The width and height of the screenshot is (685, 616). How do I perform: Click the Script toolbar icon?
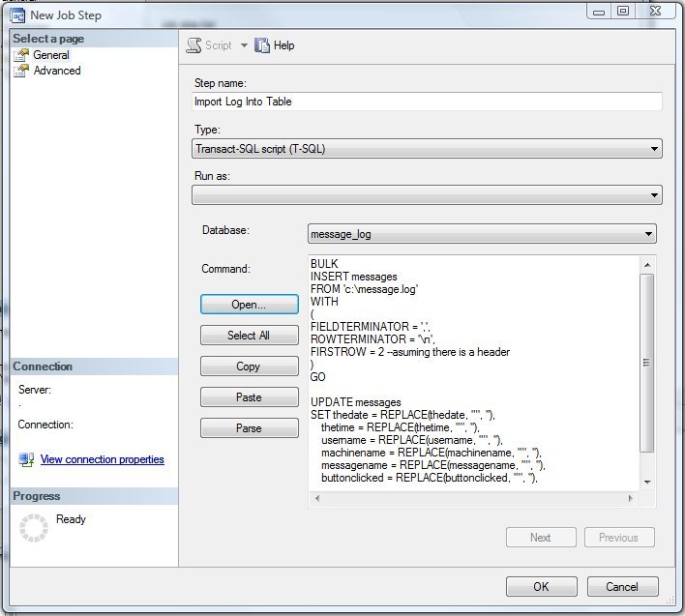click(194, 45)
